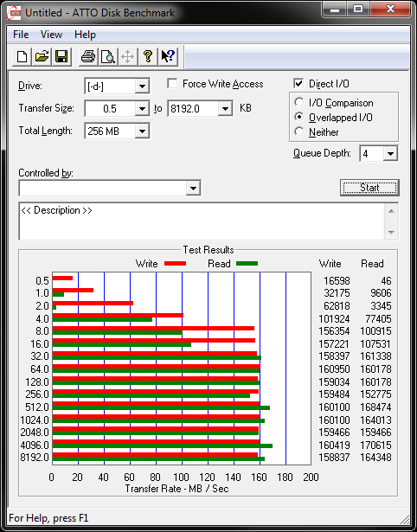Open the File menu

pyautogui.click(x=21, y=35)
